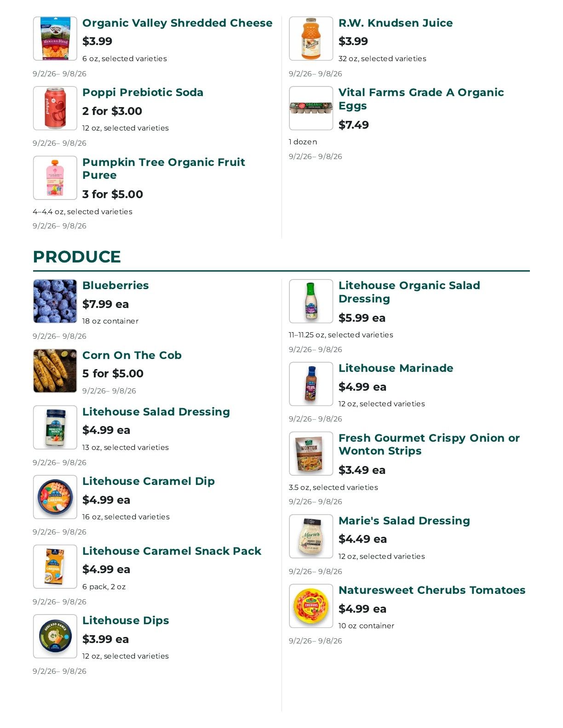Screen dimensions: 563x728
Task: Open the Litehouse Dips product title
Action: coord(126,620)
